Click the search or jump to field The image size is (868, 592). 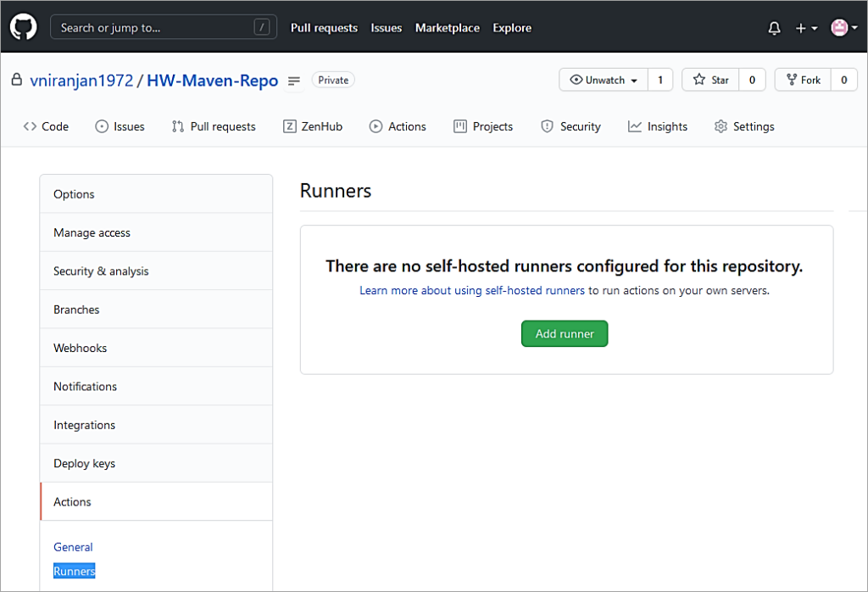pyautogui.click(x=164, y=26)
